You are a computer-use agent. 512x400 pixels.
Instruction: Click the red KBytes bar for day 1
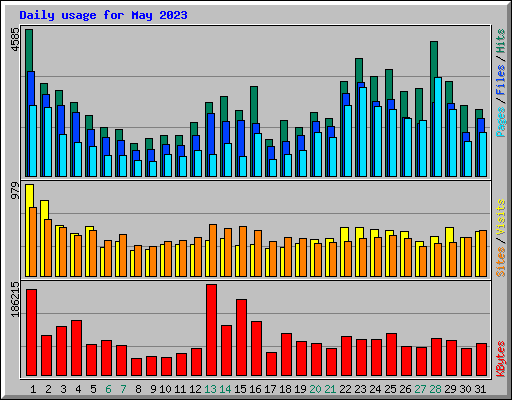[31, 333]
